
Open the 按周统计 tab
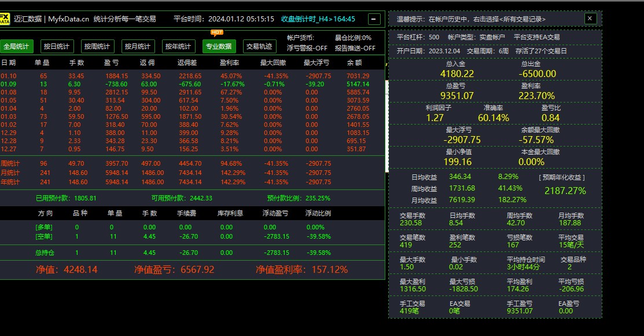[x=97, y=46]
